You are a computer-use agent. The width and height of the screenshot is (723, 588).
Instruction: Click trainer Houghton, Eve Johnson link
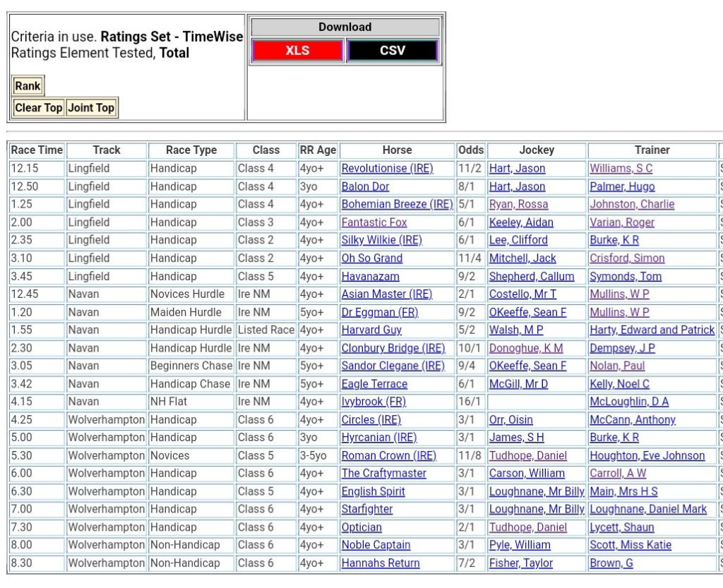pyautogui.click(x=647, y=456)
